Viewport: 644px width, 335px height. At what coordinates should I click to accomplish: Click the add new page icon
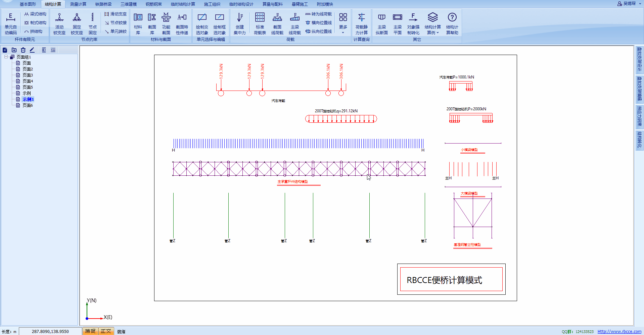[x=5, y=50]
